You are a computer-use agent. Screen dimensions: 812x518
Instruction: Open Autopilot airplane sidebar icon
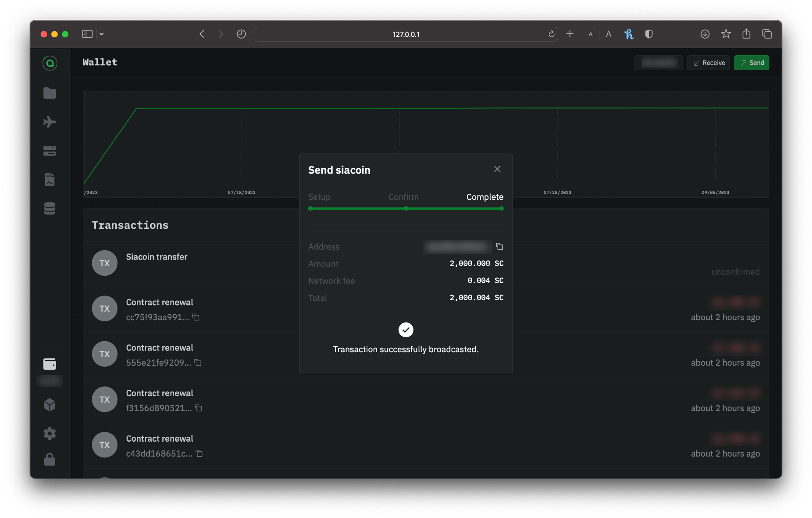pos(50,122)
